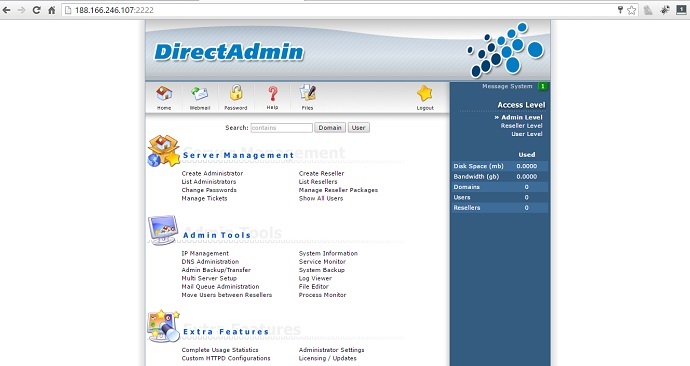Screen dimensions: 690x366
Task: Open System Information link
Action: pos(328,253)
